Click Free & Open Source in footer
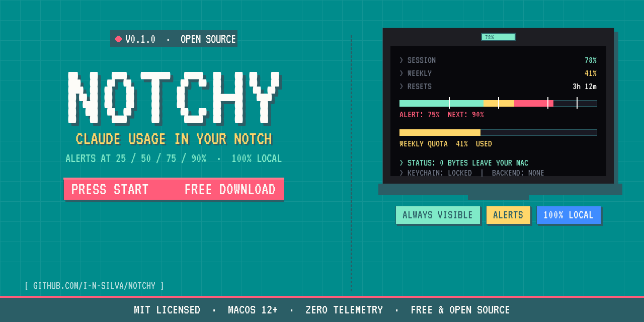This screenshot has width=644, height=322. pos(460,310)
